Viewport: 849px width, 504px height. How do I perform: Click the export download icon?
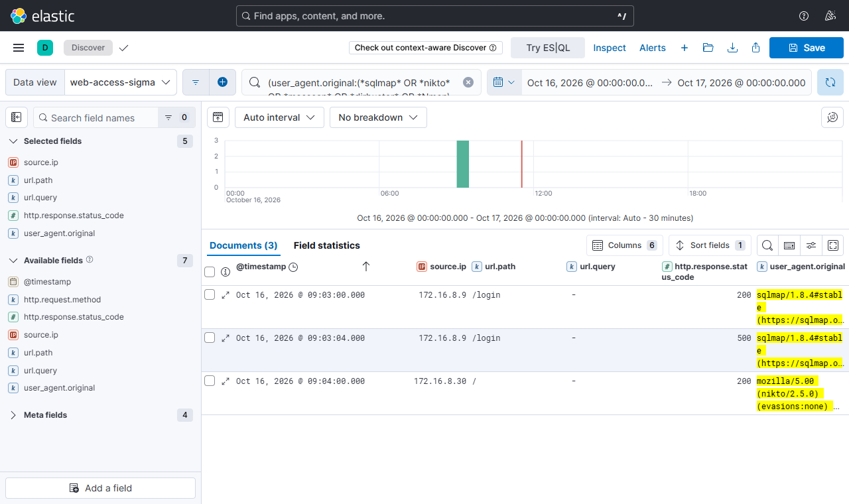[732, 48]
